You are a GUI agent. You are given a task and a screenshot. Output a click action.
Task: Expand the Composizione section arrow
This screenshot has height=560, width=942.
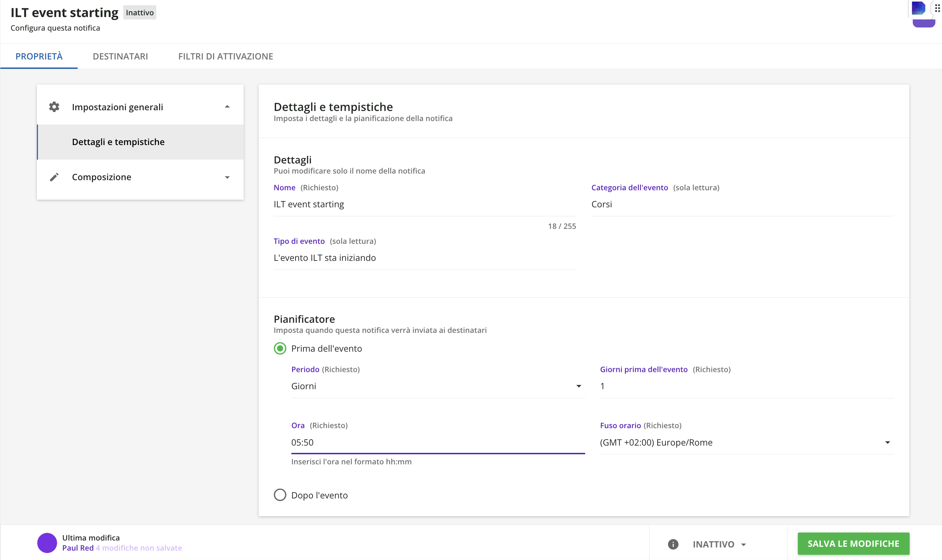coord(227,177)
